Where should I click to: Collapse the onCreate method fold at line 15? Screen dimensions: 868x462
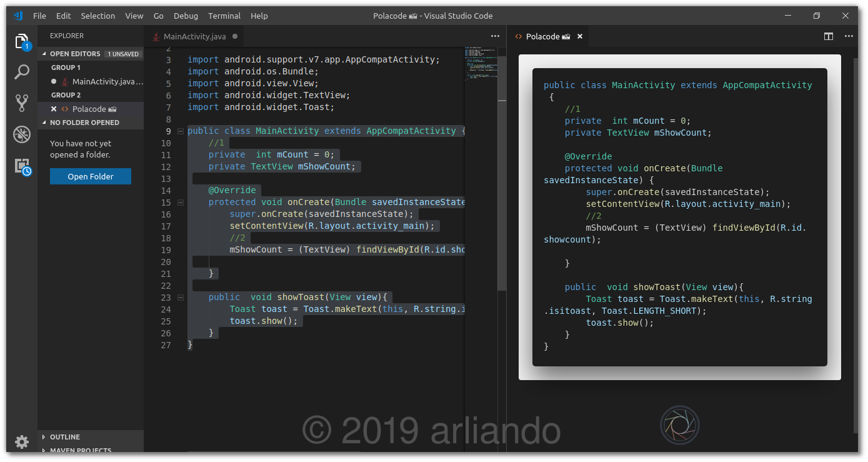pos(180,202)
